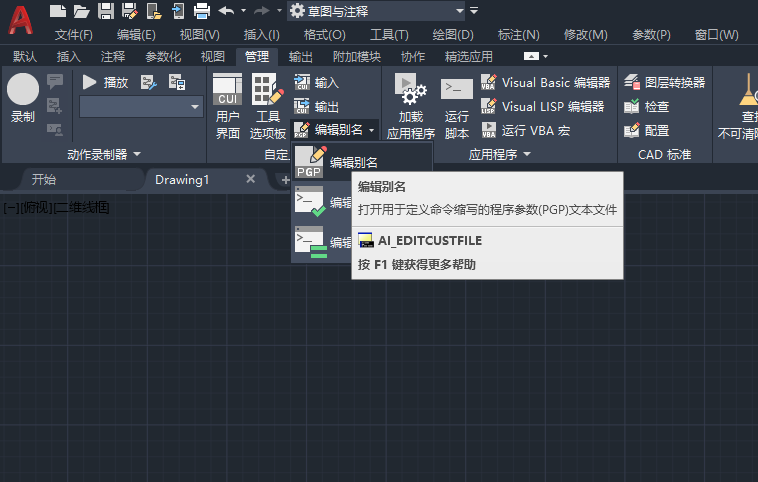Open the Customize Quick Access Toolbar dropdown
Viewport: 758px width, 482px height.
tap(474, 10)
